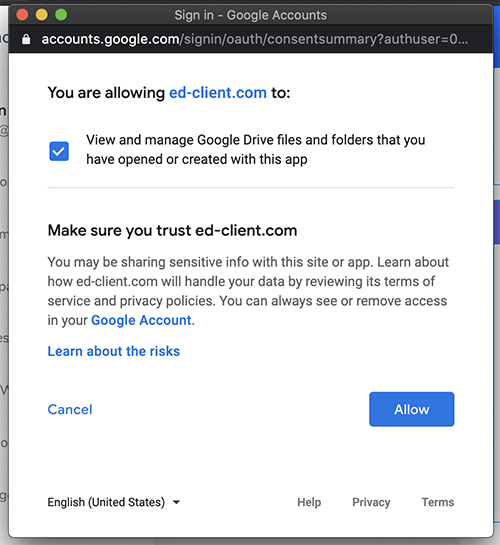
Task: Maximize window with the green button
Action: coord(61,15)
